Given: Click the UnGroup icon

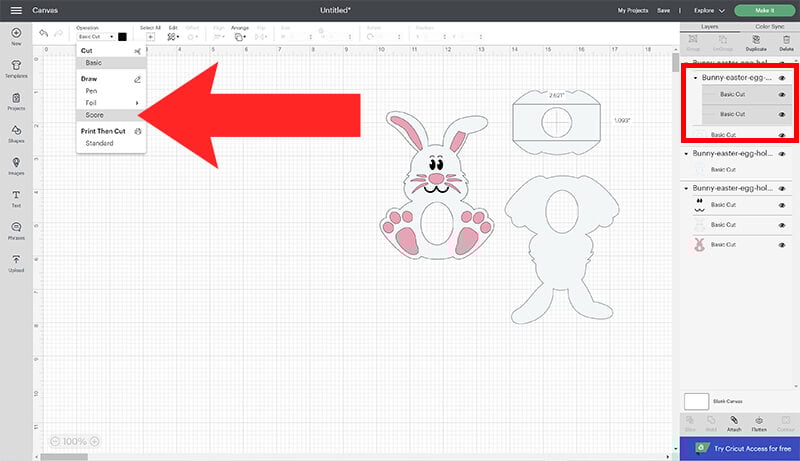Looking at the screenshot, I should click(x=723, y=39).
